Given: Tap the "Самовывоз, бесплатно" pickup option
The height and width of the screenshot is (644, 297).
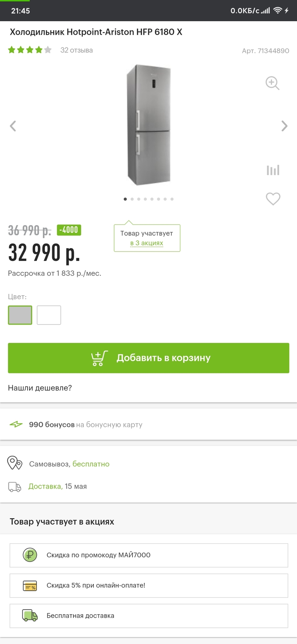Looking at the screenshot, I should coord(69,464).
